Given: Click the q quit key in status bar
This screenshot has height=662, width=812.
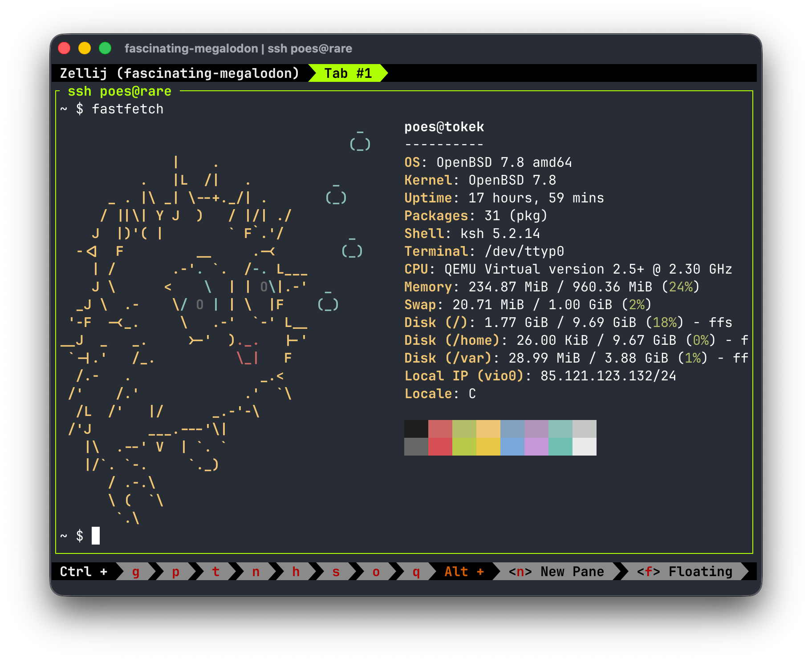Looking at the screenshot, I should point(416,572).
